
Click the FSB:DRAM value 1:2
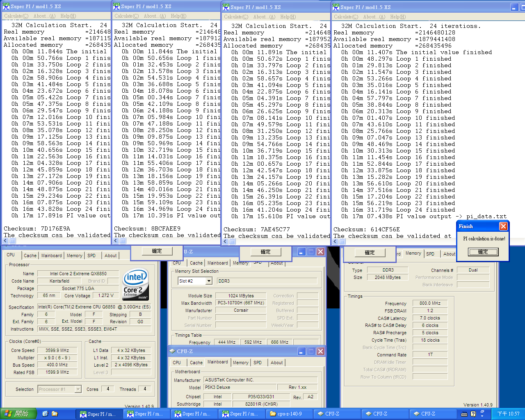[x=430, y=311]
